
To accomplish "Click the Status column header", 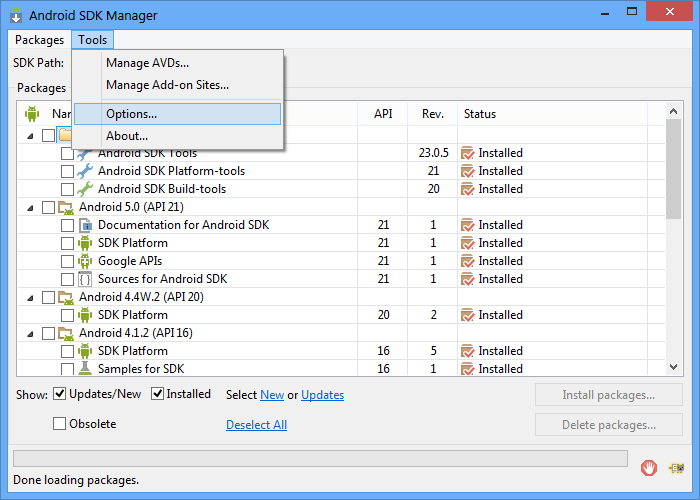I will (x=552, y=114).
